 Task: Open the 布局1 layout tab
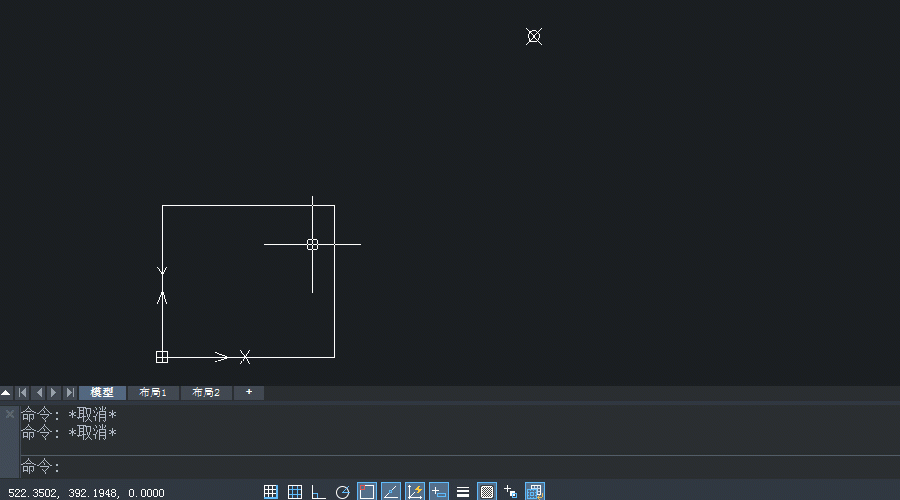tap(153, 393)
